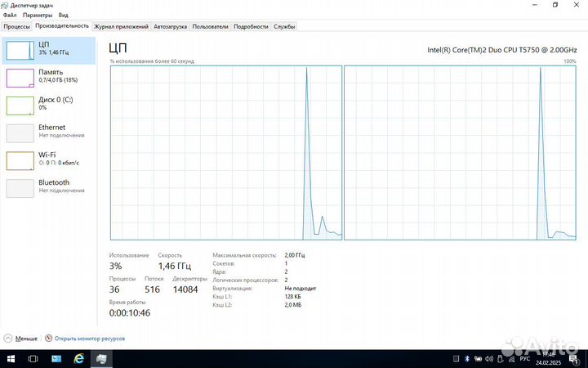
Task: Click the battery power tray icon
Action: pos(478,359)
